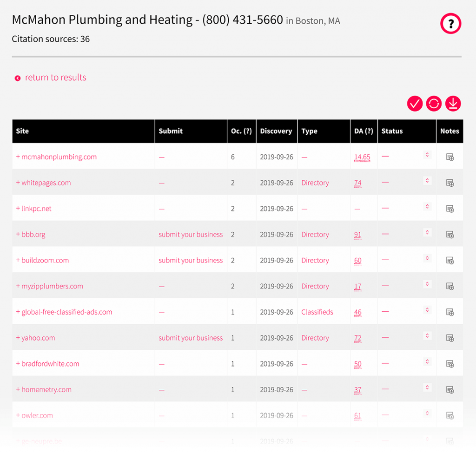The image size is (476, 452).
Task: Click the Oc. column header
Action: click(x=241, y=131)
